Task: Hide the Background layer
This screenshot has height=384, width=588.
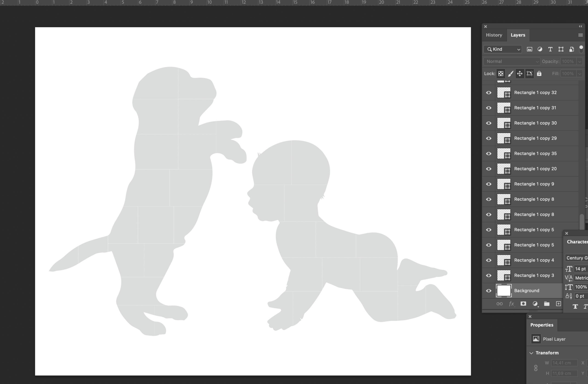Action: point(489,291)
